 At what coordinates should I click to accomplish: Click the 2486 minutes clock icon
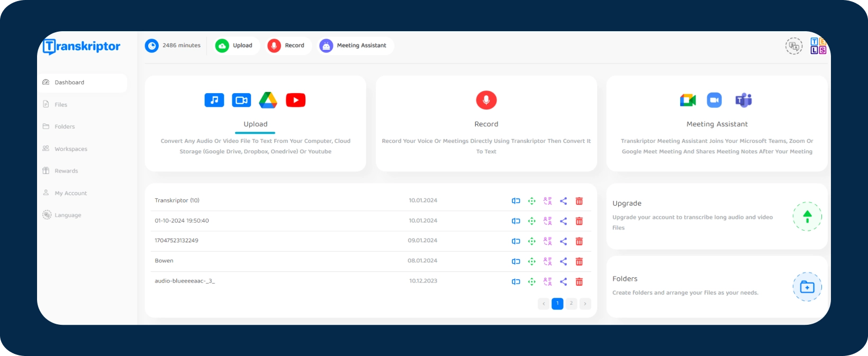[152, 45]
